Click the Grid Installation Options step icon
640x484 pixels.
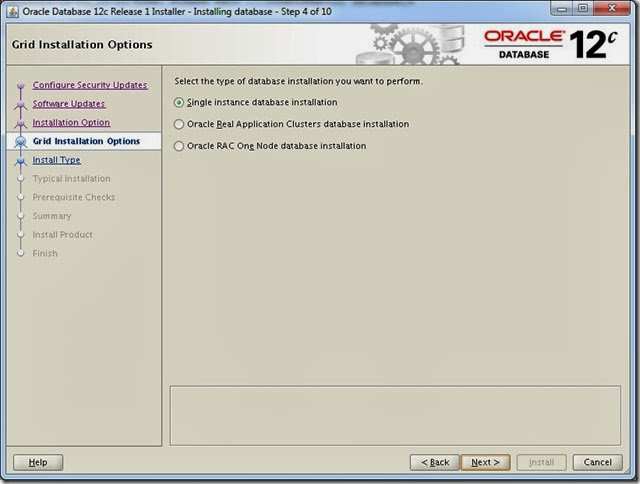20,142
